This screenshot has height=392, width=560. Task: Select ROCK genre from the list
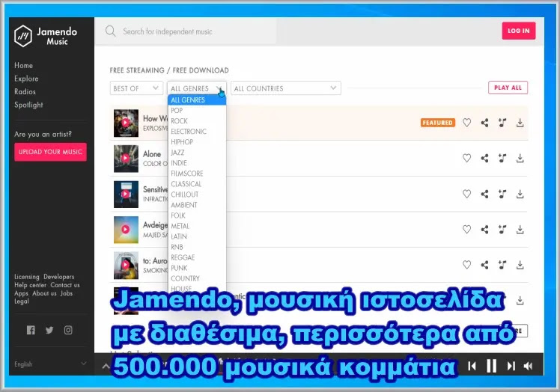click(197, 121)
